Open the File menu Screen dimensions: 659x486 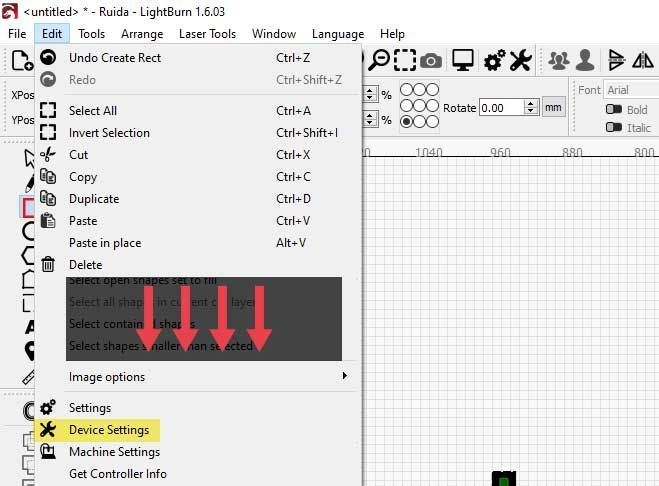(17, 34)
